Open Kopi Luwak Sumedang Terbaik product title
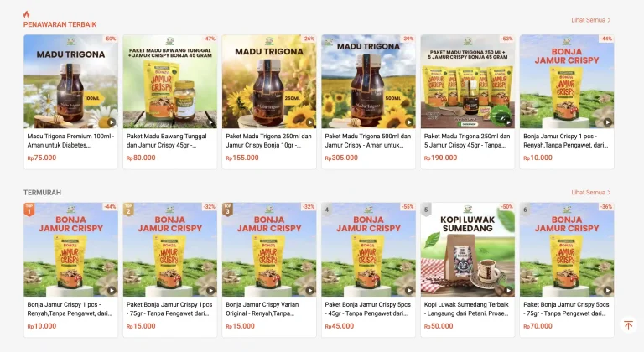 pos(466,309)
